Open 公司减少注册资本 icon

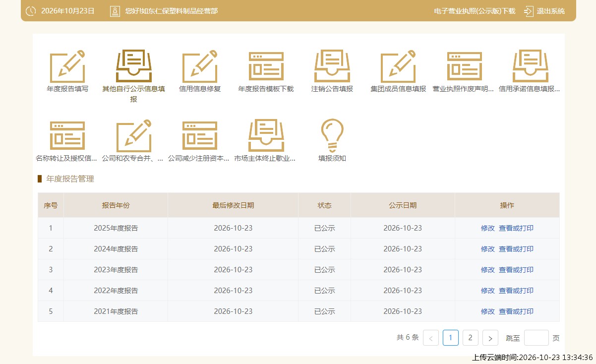tap(200, 135)
